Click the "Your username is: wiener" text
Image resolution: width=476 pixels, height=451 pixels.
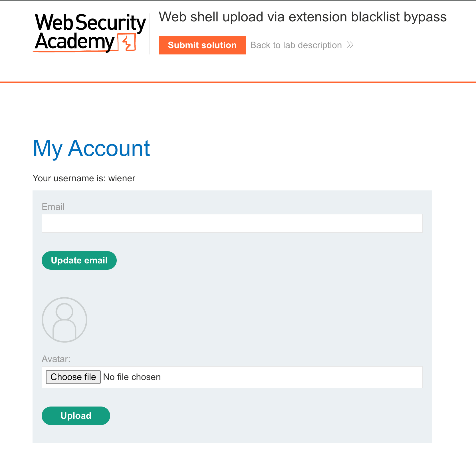point(84,178)
